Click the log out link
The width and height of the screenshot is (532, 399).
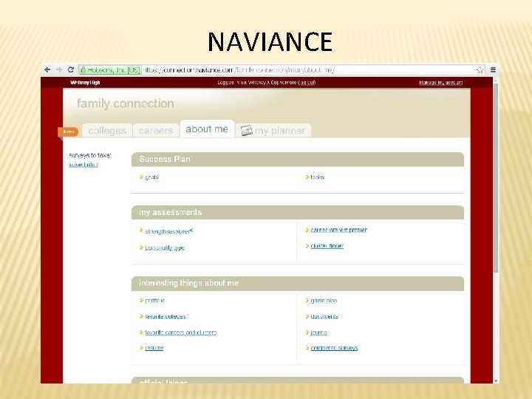coord(307,83)
